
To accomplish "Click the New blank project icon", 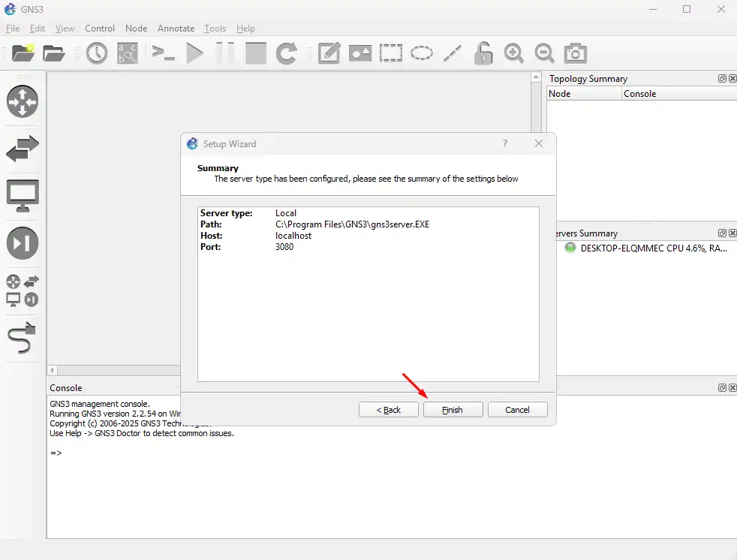I will point(23,53).
